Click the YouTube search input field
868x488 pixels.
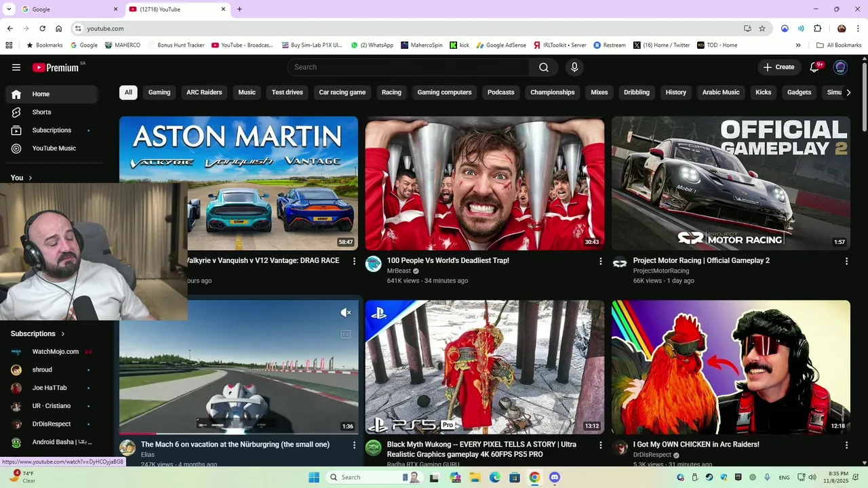tap(409, 67)
